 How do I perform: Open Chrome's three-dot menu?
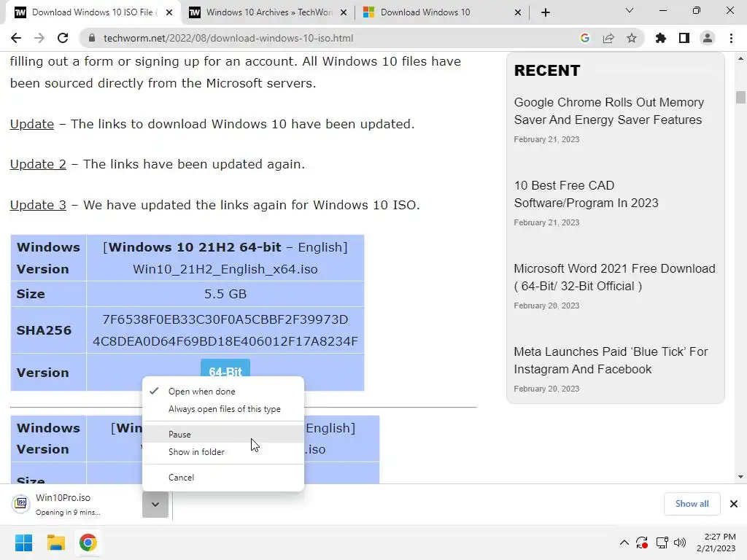tap(731, 38)
